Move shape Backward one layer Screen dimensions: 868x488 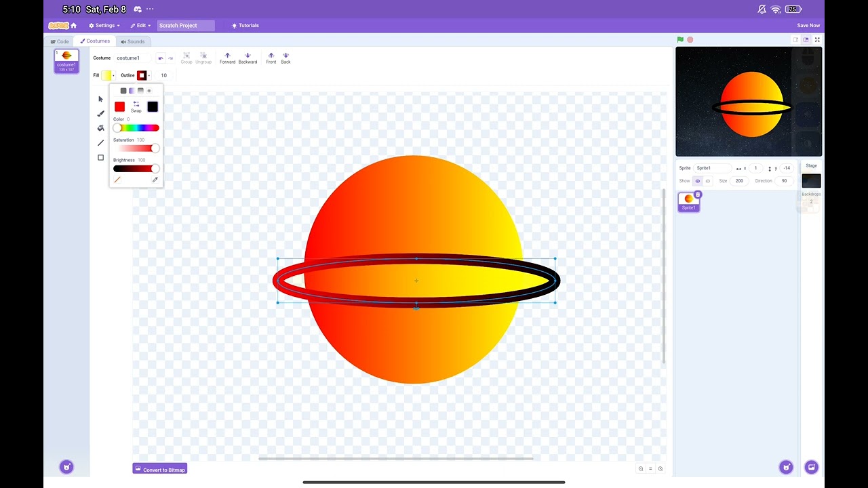(248, 58)
